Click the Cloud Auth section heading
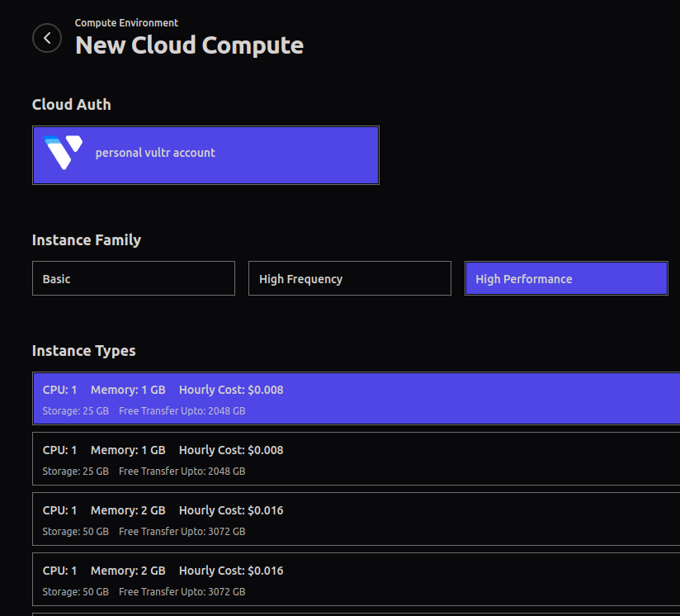680x616 pixels. tap(71, 104)
